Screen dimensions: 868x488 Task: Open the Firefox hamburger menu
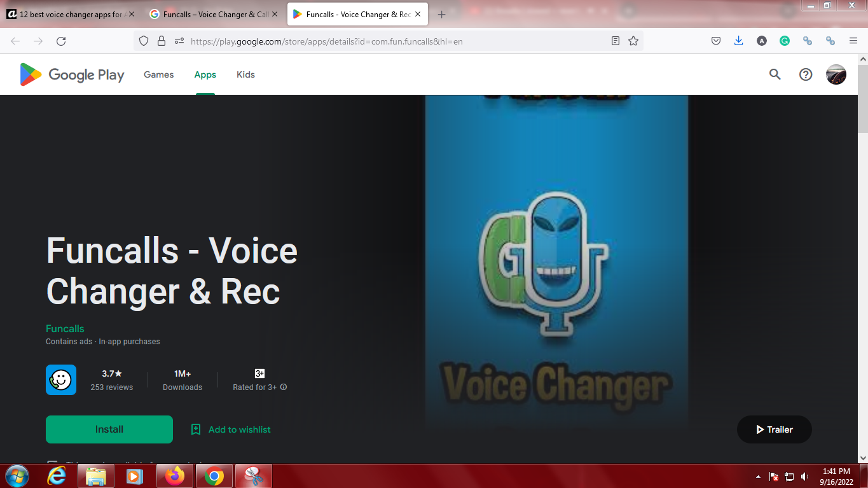click(x=853, y=41)
